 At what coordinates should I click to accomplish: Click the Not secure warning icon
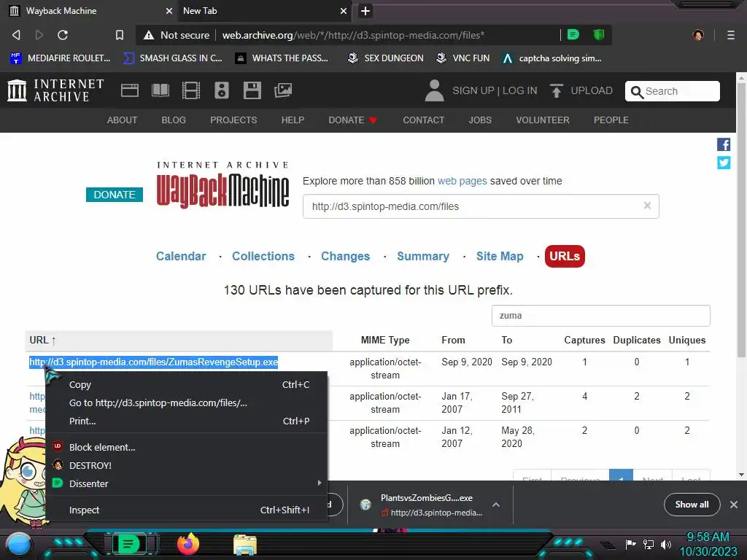tap(149, 35)
